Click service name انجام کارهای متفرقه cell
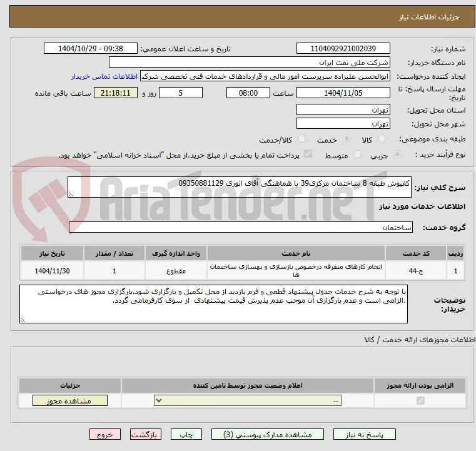This screenshot has width=476, height=451. (296, 271)
